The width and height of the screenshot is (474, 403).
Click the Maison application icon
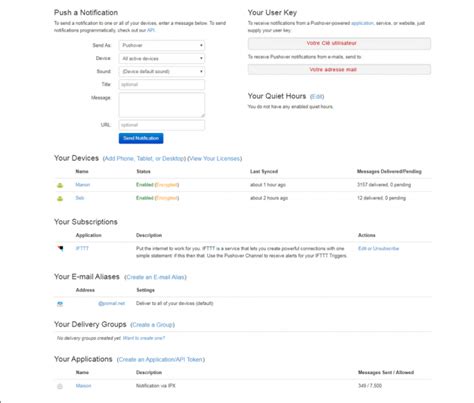pyautogui.click(x=60, y=386)
